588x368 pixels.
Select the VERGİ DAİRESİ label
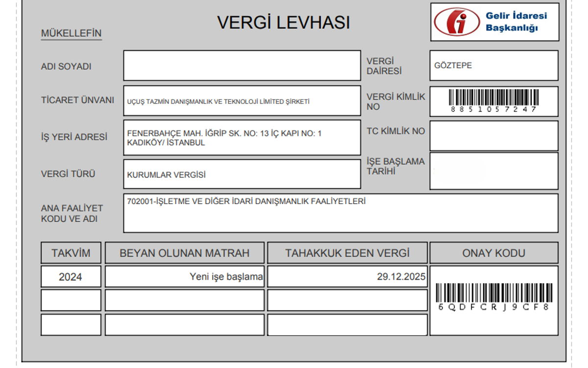[x=384, y=66]
